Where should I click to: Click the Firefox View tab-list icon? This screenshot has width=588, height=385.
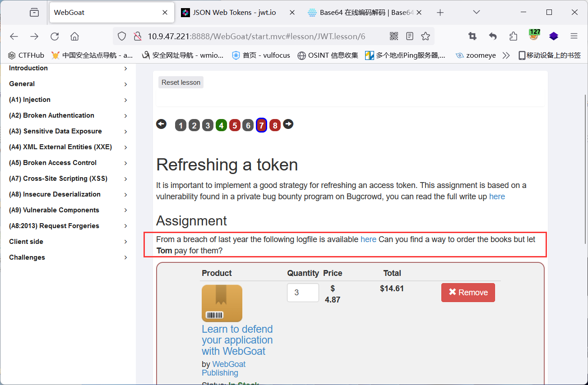point(34,13)
